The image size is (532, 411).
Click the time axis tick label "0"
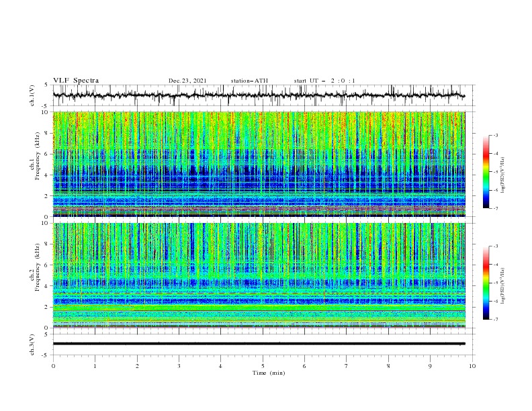click(53, 366)
